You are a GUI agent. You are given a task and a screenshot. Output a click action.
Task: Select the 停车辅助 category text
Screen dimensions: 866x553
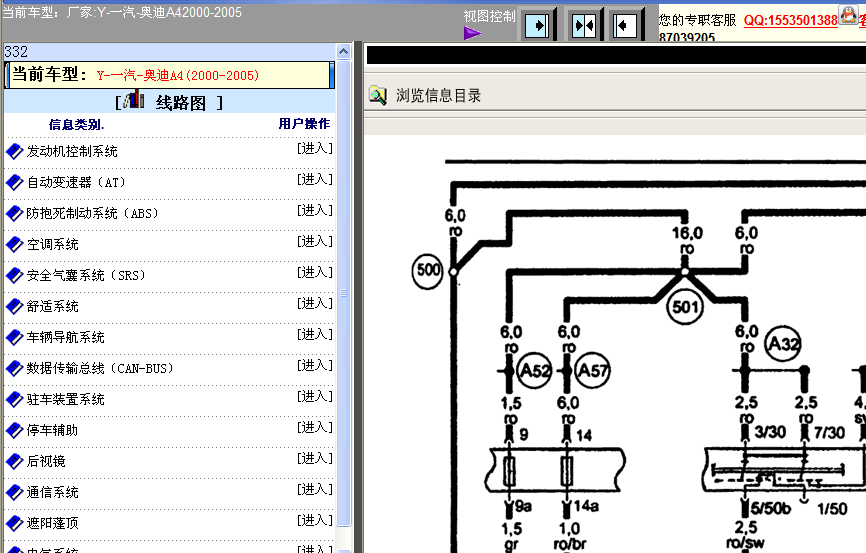click(x=52, y=430)
